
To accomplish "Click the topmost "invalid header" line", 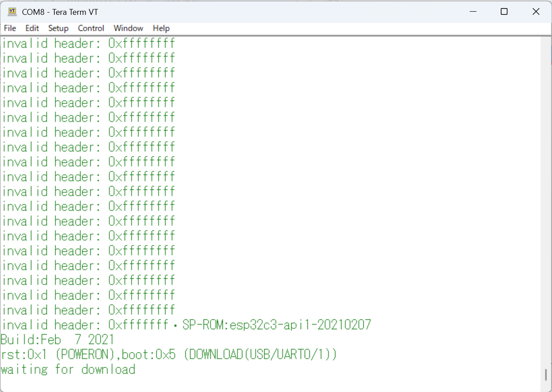I will click(x=88, y=44).
